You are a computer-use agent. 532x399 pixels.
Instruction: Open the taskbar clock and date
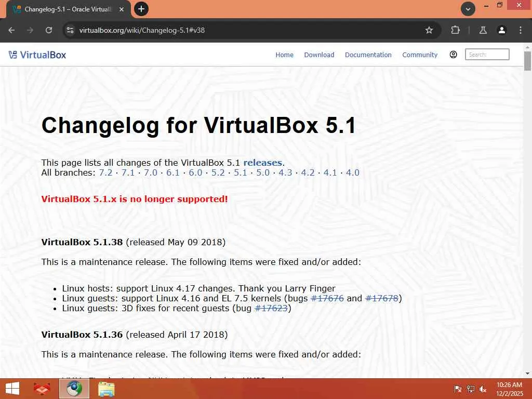pyautogui.click(x=509, y=389)
